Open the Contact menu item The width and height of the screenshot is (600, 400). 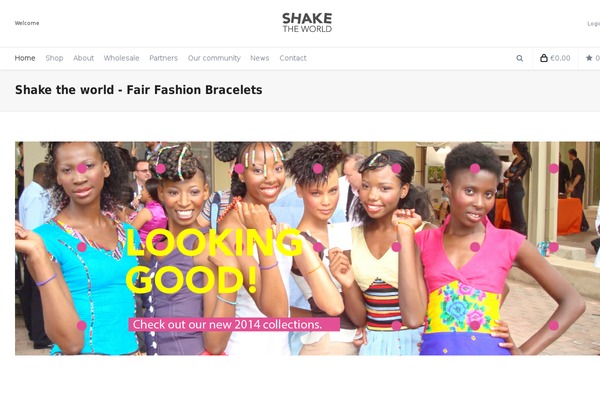293,58
